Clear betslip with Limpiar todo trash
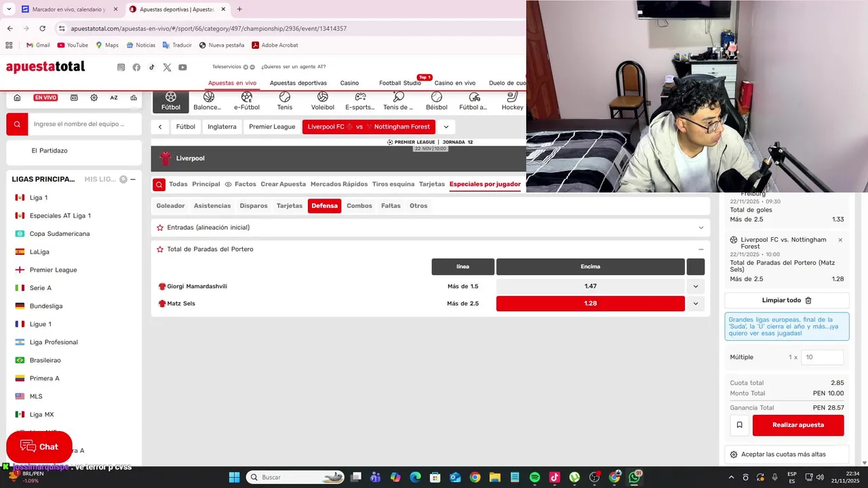The height and width of the screenshot is (488, 868). pos(787,300)
